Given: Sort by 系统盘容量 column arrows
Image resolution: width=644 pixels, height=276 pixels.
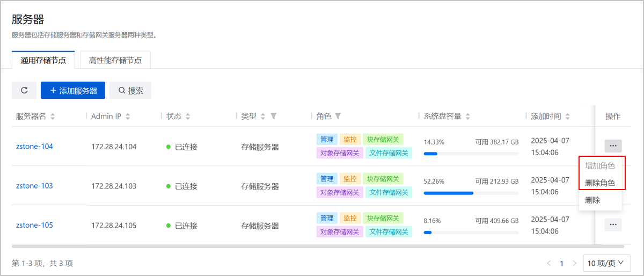Looking at the screenshot, I should (x=468, y=117).
